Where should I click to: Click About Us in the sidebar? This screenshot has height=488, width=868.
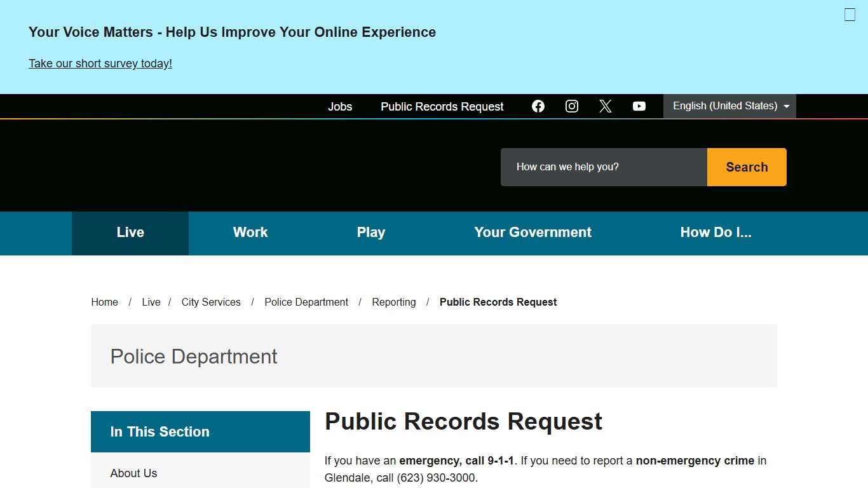[x=133, y=473]
